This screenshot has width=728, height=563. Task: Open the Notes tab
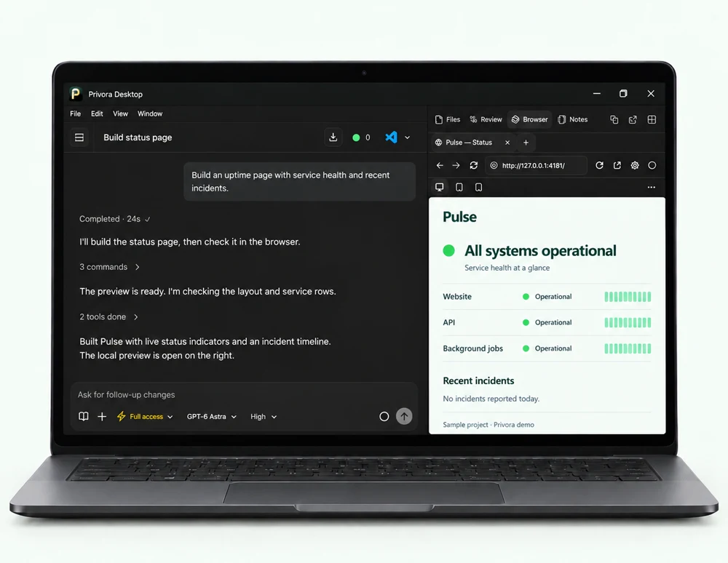572,119
